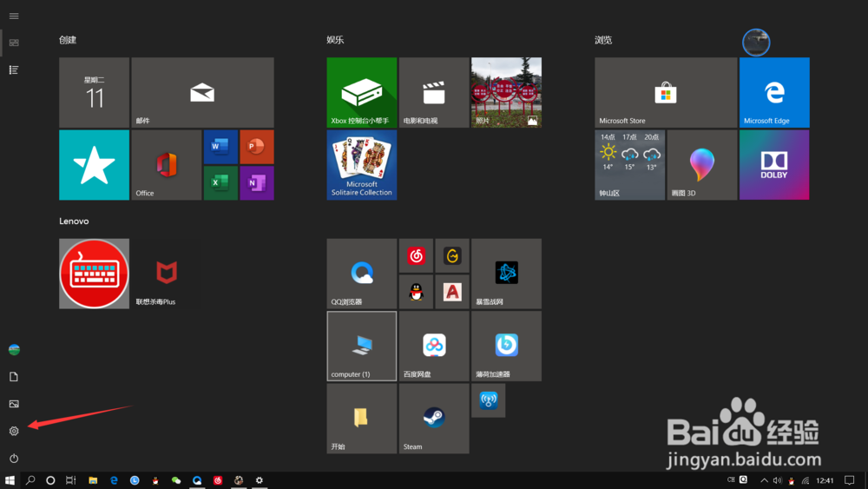
Task: Open NetEase Music on the taskbar
Action: click(x=218, y=480)
